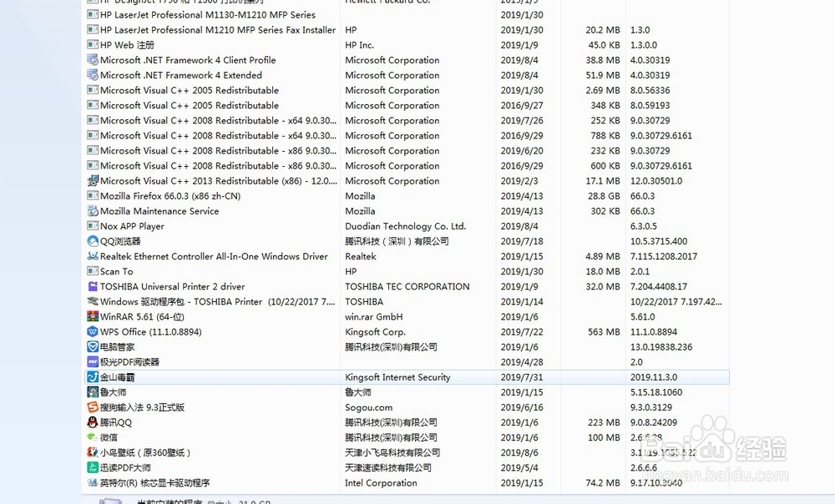Click publisher 'Kingsoft Corp.'

(376, 331)
